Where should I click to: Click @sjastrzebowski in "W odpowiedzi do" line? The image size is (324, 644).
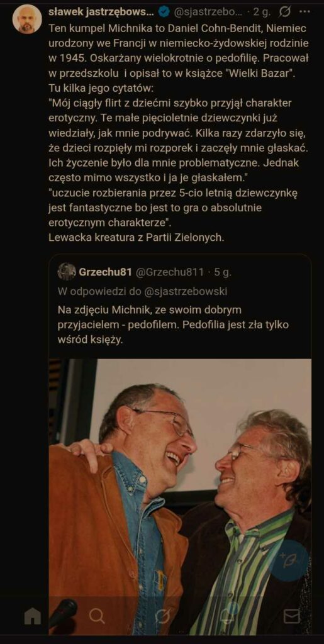(186, 292)
